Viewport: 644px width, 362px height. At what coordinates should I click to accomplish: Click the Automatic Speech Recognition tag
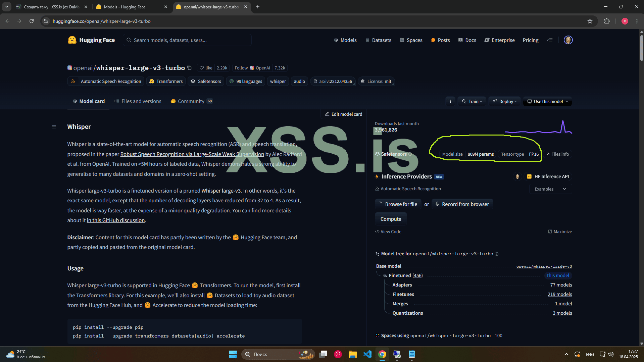click(106, 81)
